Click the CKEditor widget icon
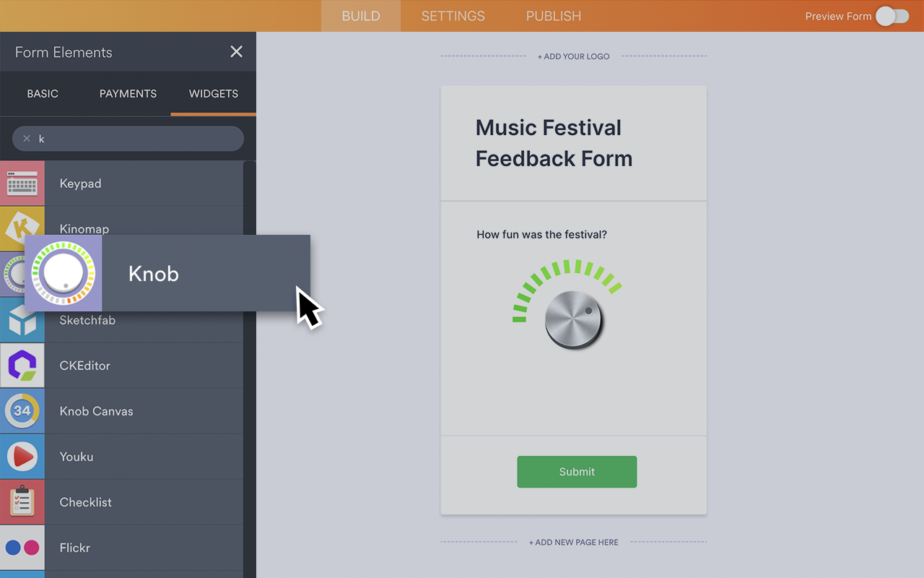The height and width of the screenshot is (578, 924). coord(22,366)
